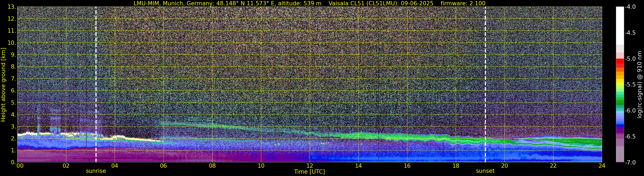Click the '3.' height axis tick label
This screenshot has width=644, height=176.
(13, 127)
